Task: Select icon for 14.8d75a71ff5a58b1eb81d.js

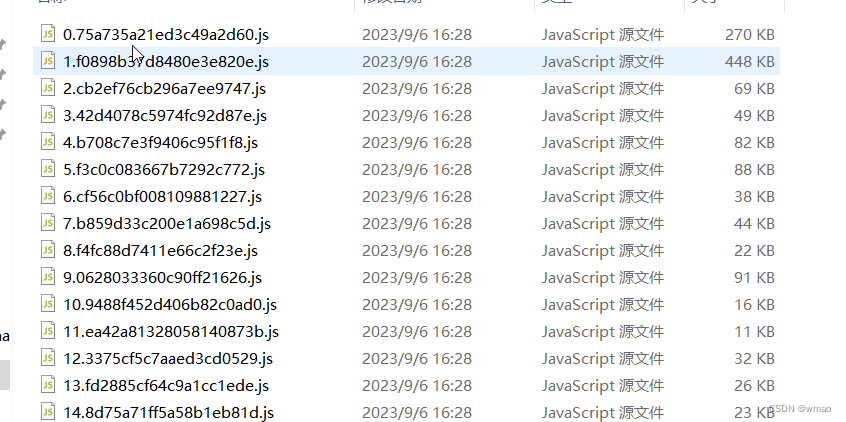Action: pos(48,411)
